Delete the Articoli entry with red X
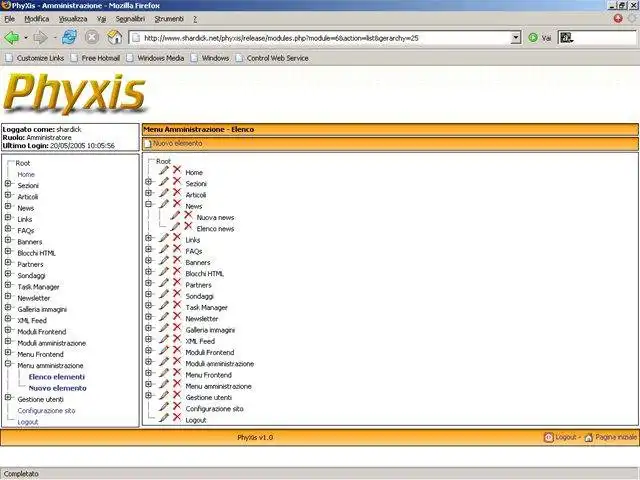Screen dimensions: 640x480 (x=177, y=192)
